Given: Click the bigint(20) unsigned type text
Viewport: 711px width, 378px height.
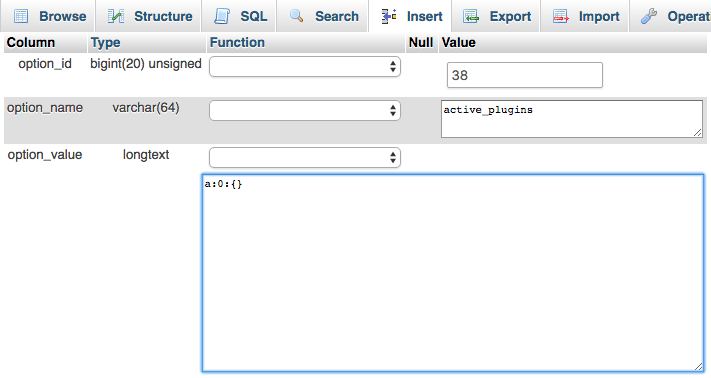Looking at the screenshot, I should click(146, 64).
